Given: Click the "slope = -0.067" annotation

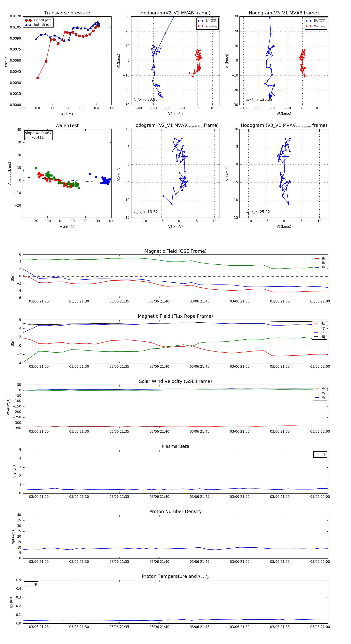Looking at the screenshot, I should [38, 133].
